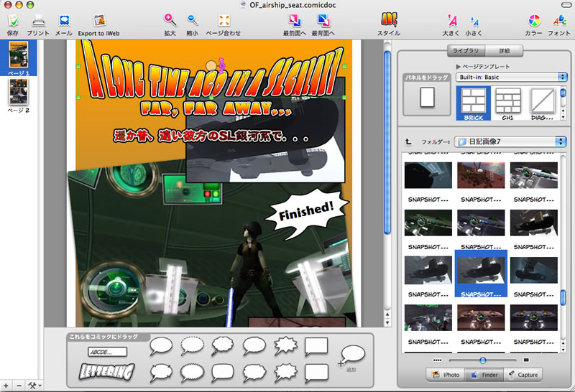Click large thumbnail icon beside size slider
This screenshot has height=392, width=575.
point(526,360)
